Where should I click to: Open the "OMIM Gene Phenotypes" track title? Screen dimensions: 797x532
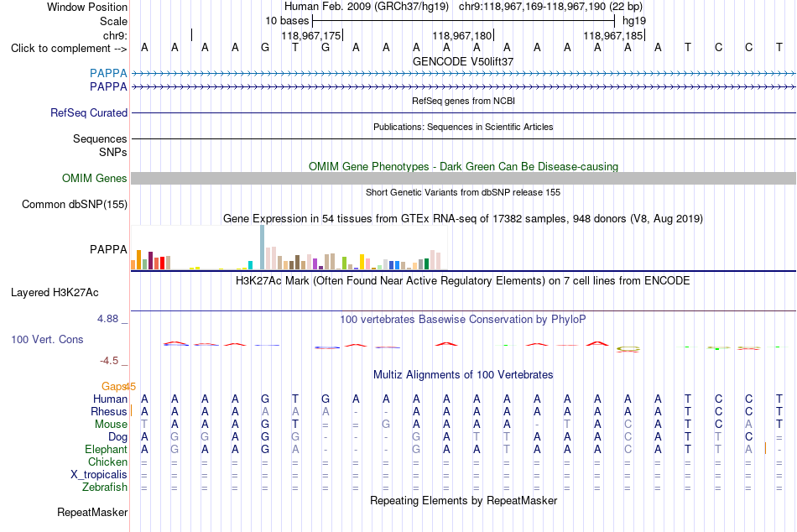coord(463,166)
